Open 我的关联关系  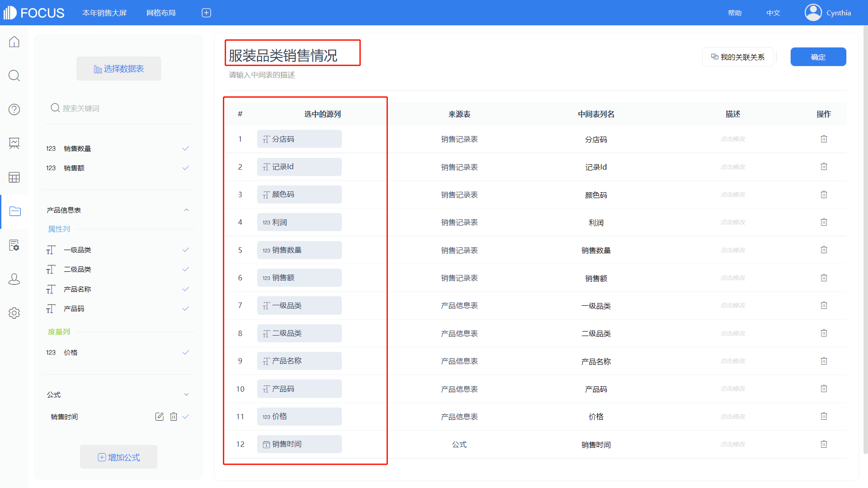click(738, 57)
